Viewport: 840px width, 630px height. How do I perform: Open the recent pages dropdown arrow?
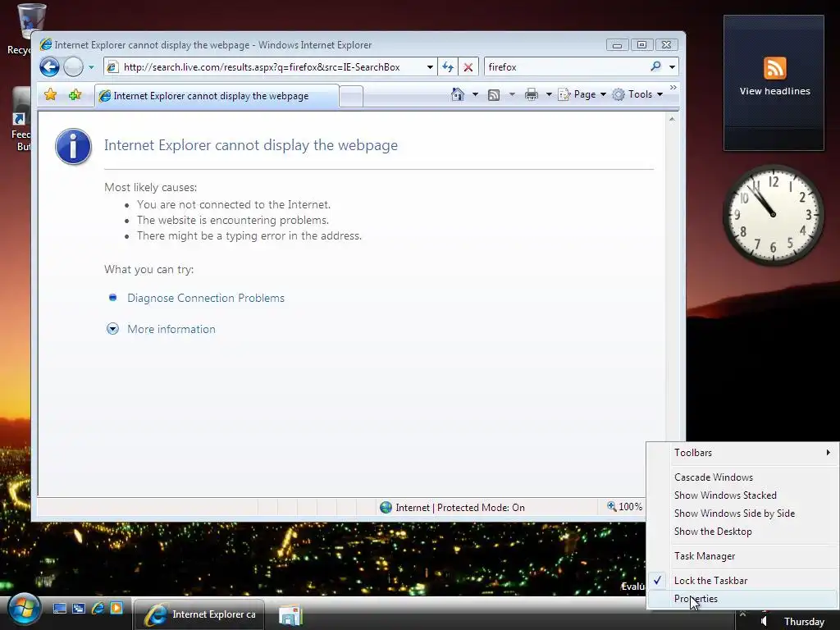[91, 67]
